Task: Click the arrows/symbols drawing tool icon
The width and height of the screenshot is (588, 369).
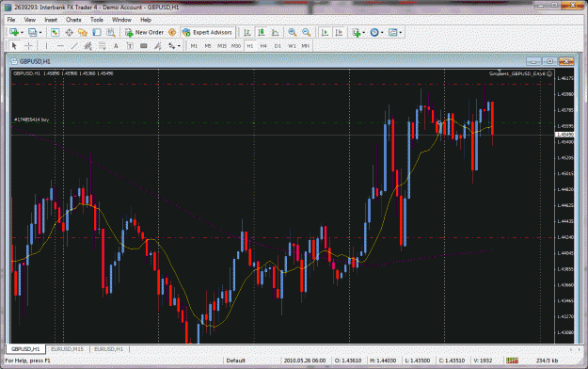Action: coord(172,46)
